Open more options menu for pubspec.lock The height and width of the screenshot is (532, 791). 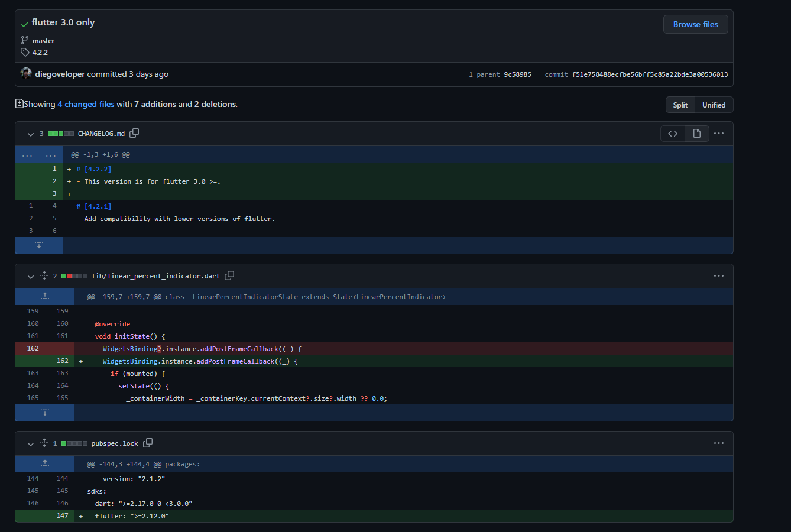coord(719,443)
